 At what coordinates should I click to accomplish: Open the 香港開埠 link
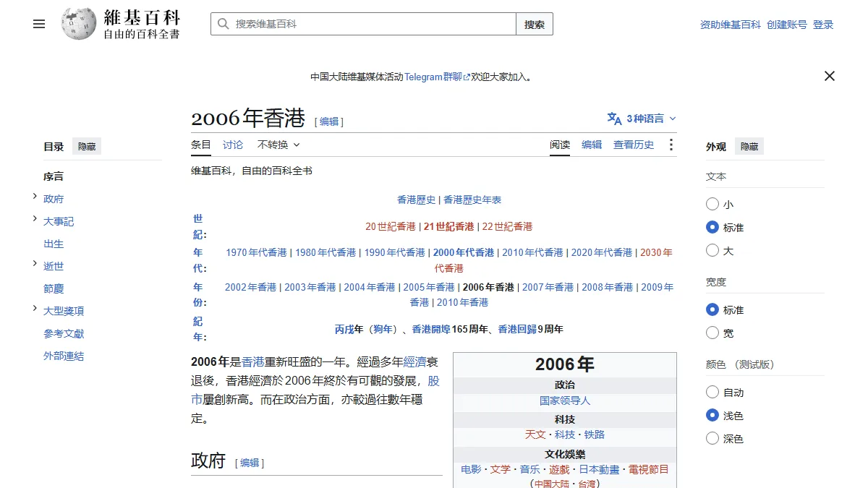(x=431, y=329)
